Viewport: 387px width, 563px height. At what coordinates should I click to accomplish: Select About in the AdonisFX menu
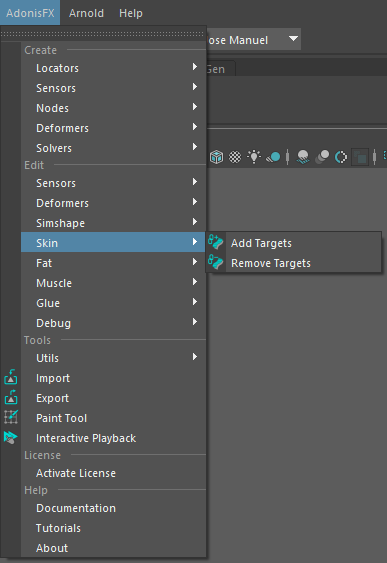click(x=113, y=548)
